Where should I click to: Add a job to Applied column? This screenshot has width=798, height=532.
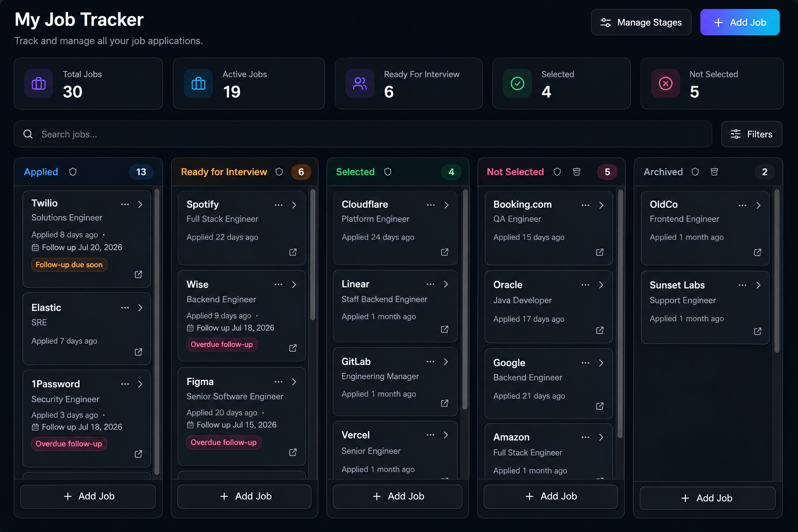88,497
